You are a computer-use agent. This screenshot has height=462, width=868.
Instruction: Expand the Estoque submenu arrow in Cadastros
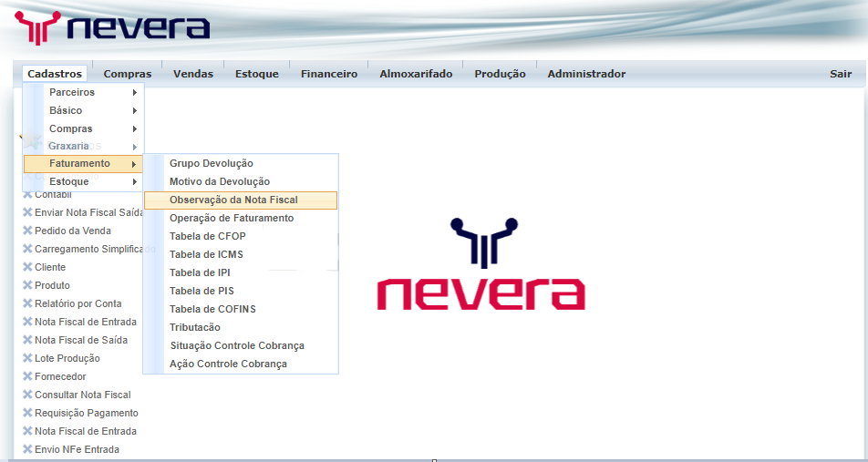(x=135, y=182)
